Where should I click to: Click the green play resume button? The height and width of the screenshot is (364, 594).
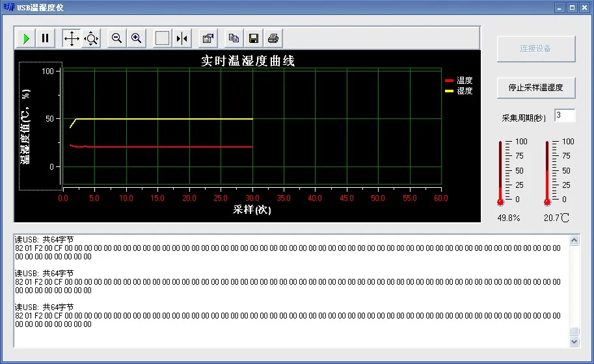point(26,38)
